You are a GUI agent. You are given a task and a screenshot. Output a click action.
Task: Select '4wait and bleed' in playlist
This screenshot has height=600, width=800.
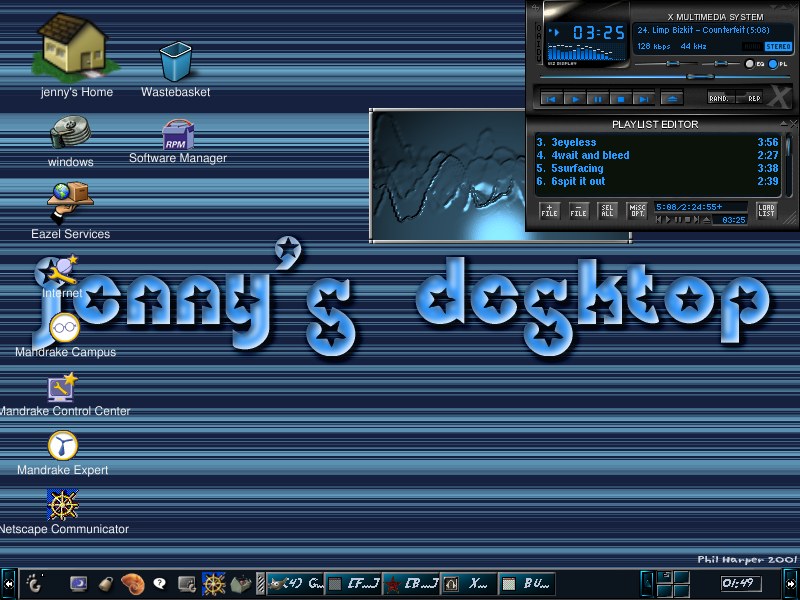590,155
